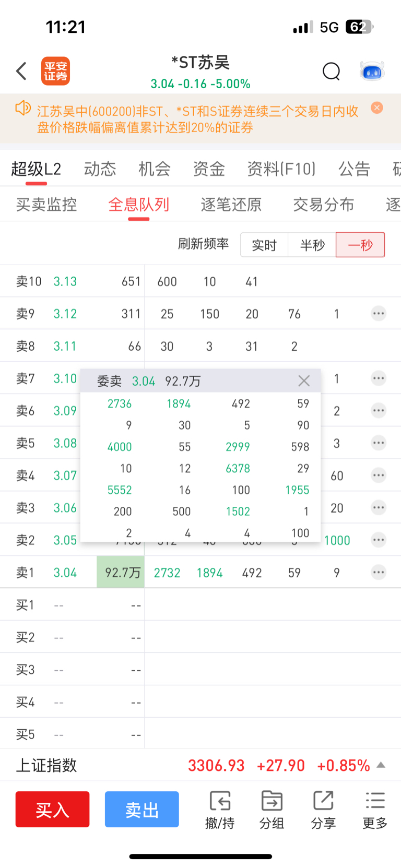
Task: Select 一秒 refresh rate
Action: [x=360, y=245]
